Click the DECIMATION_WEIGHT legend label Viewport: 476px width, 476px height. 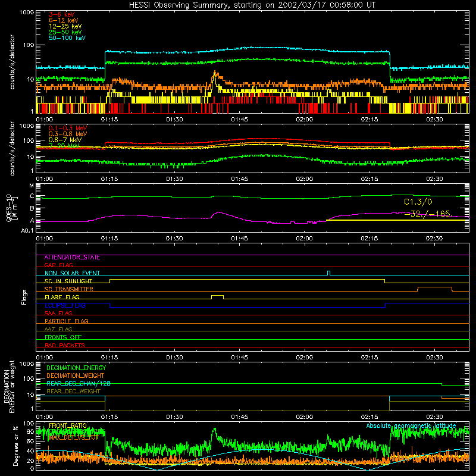76,375
